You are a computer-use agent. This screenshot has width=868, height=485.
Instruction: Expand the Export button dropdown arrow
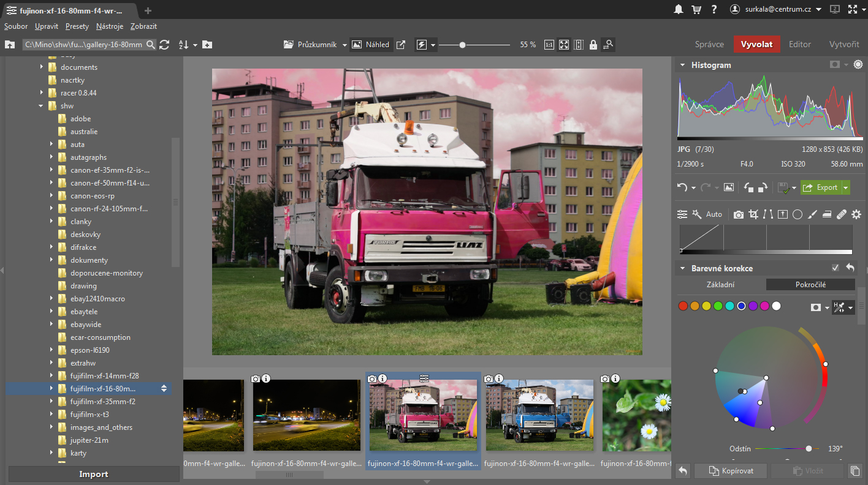coord(845,187)
